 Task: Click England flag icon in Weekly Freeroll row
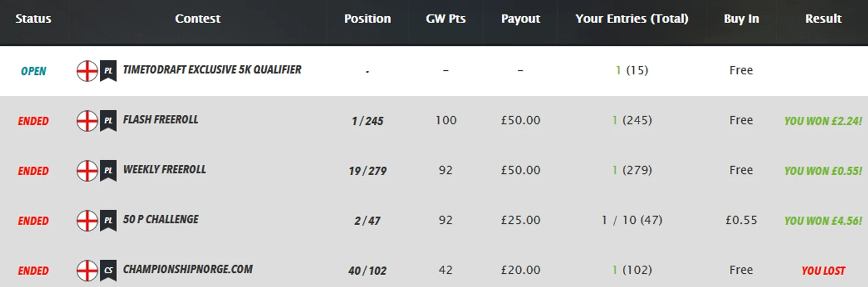coord(87,171)
